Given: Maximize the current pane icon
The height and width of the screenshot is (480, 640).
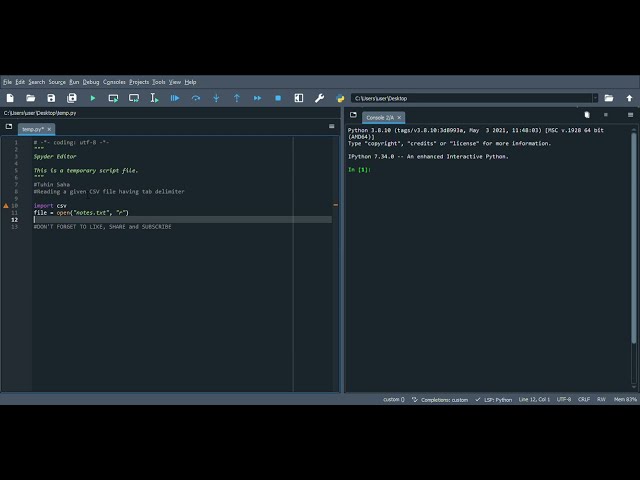Looking at the screenshot, I should [x=299, y=98].
